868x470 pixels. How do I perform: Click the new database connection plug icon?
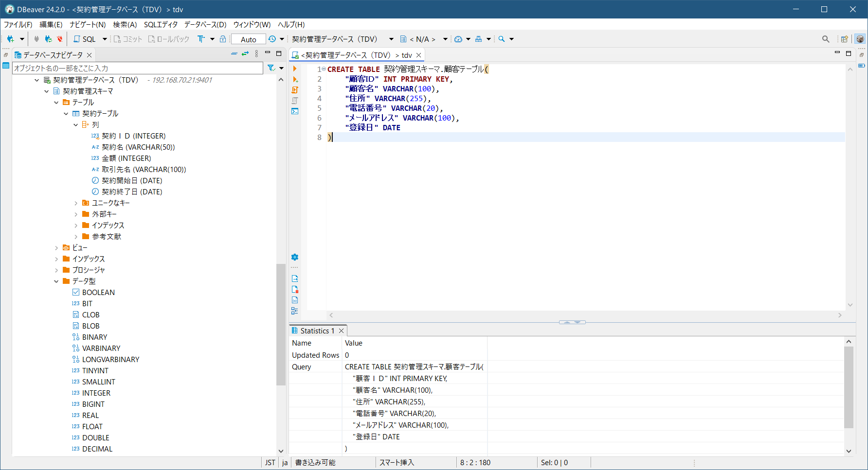(x=10, y=39)
